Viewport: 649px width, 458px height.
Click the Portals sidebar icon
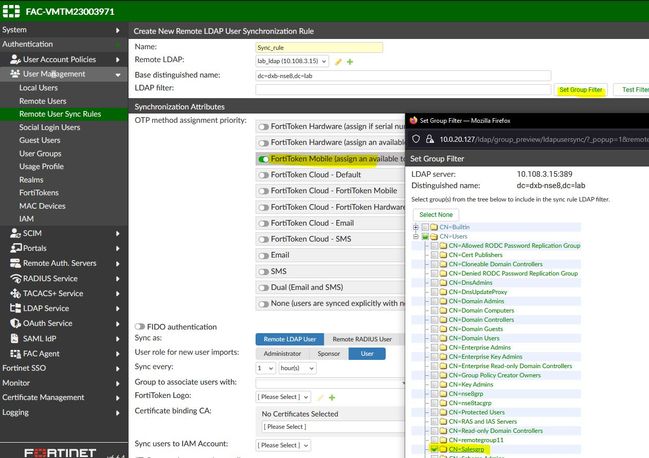click(16, 248)
